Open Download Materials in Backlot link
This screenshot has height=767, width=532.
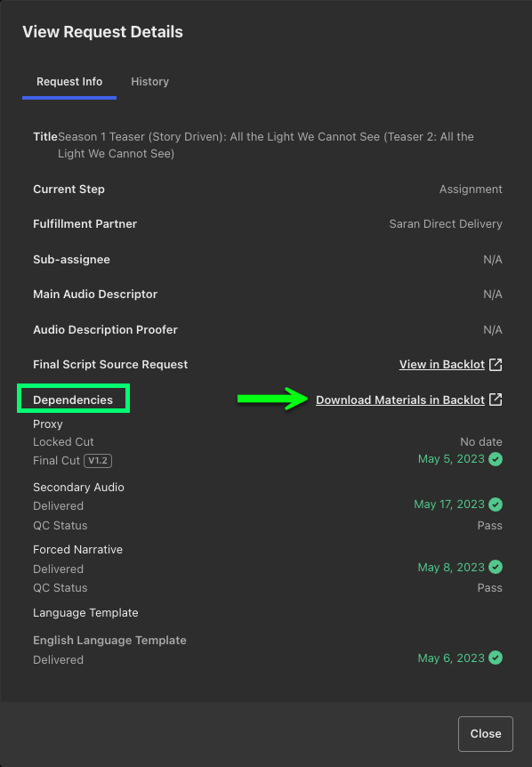pos(400,400)
